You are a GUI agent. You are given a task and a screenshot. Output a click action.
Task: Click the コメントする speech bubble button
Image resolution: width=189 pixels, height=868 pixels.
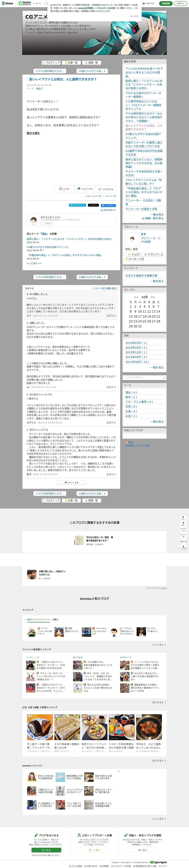[85, 189]
